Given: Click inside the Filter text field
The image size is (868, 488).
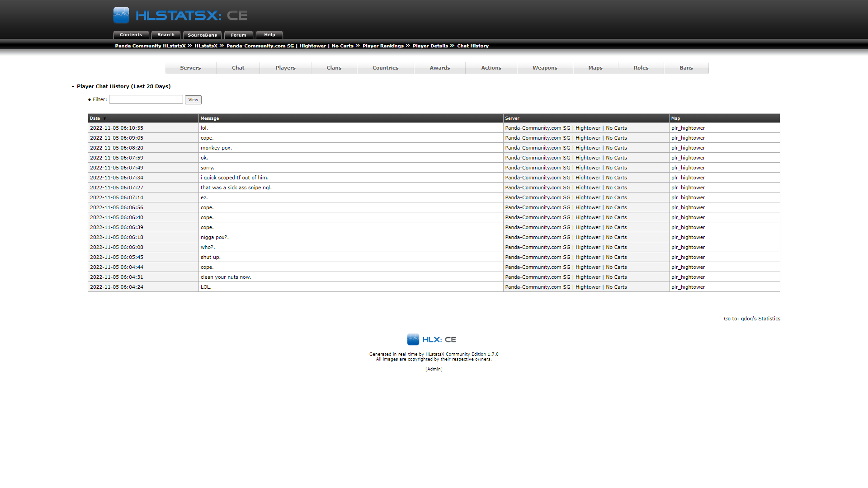Looking at the screenshot, I should tap(146, 99).
